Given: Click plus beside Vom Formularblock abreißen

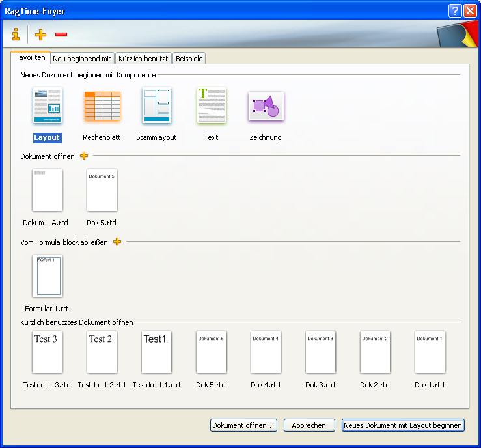Looking at the screenshot, I should click(117, 242).
